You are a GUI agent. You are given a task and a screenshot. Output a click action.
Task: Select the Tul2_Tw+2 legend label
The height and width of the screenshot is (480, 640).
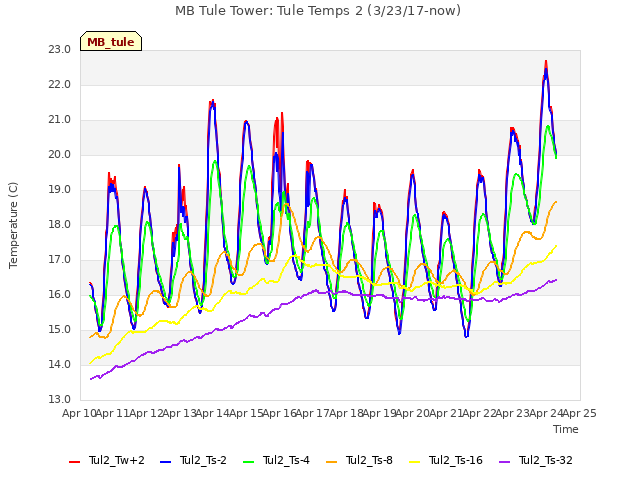click(x=117, y=460)
